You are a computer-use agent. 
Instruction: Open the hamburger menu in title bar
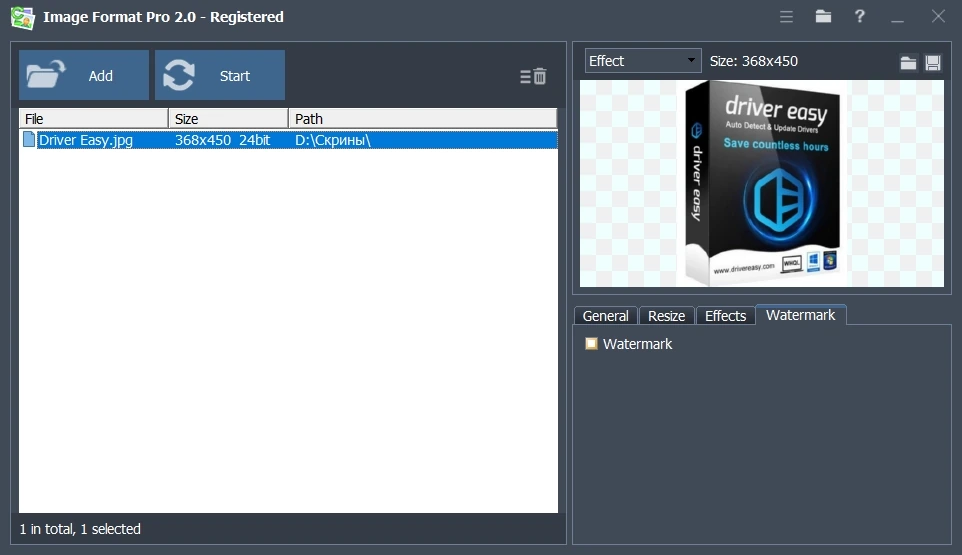pos(786,17)
